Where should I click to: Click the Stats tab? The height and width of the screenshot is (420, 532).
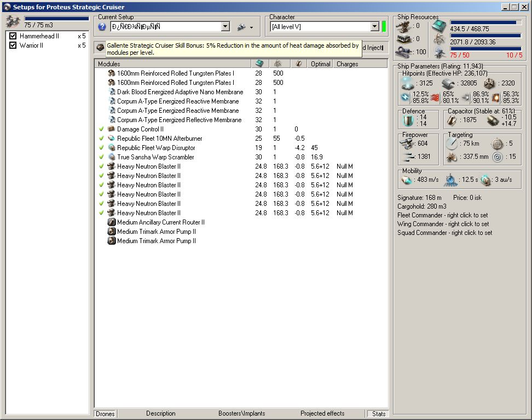379,413
